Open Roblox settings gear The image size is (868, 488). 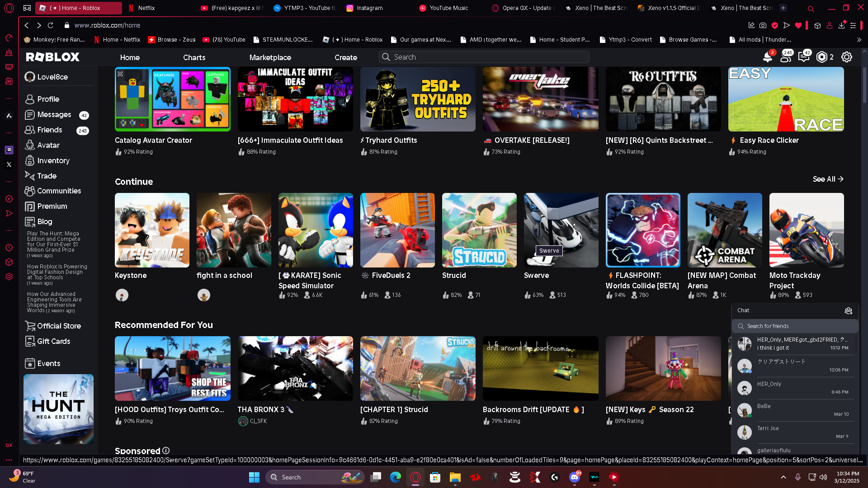click(x=847, y=57)
